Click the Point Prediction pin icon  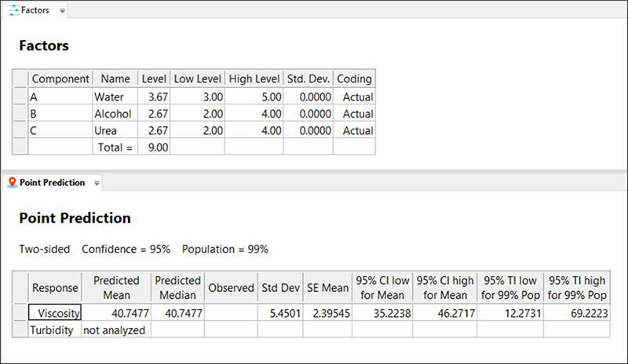coord(11,183)
